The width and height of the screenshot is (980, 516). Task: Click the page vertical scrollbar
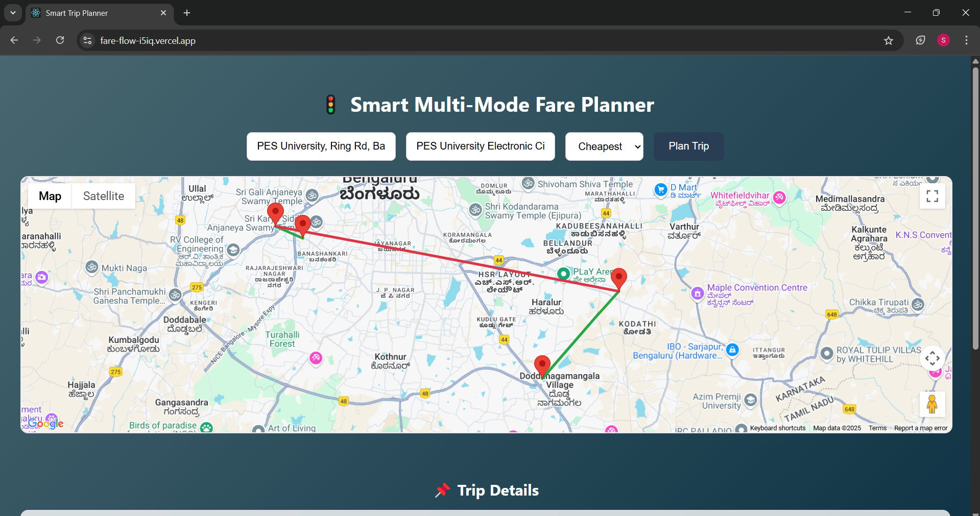tap(975, 209)
